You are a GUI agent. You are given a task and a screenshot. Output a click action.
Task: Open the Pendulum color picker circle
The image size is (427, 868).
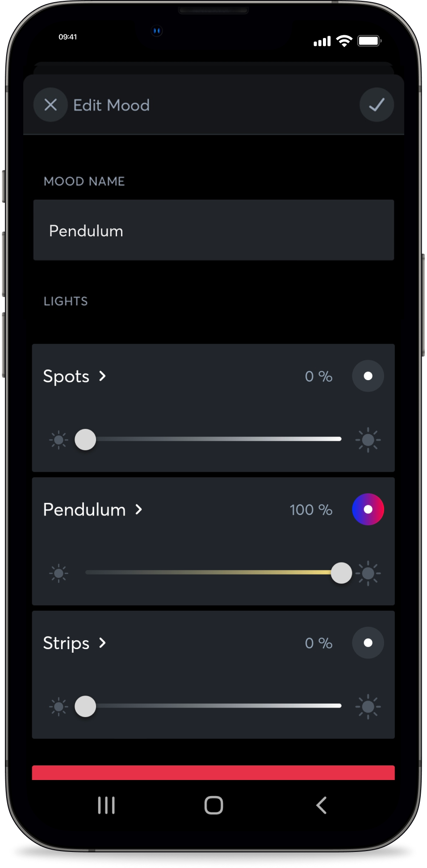pyautogui.click(x=368, y=509)
